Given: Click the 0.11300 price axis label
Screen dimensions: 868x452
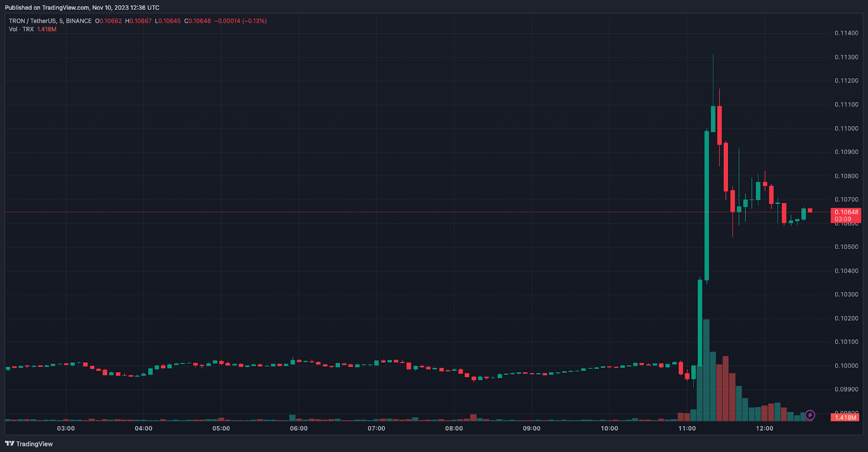Looking at the screenshot, I should pyautogui.click(x=846, y=57).
